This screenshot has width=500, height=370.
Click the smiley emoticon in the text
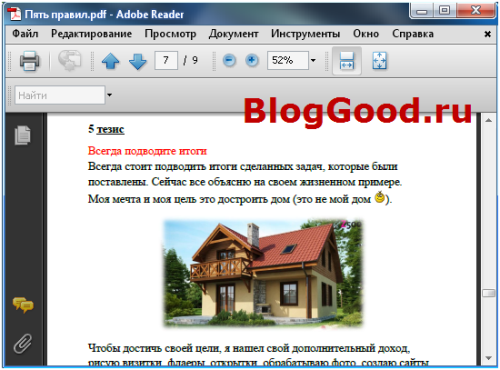coord(380,197)
